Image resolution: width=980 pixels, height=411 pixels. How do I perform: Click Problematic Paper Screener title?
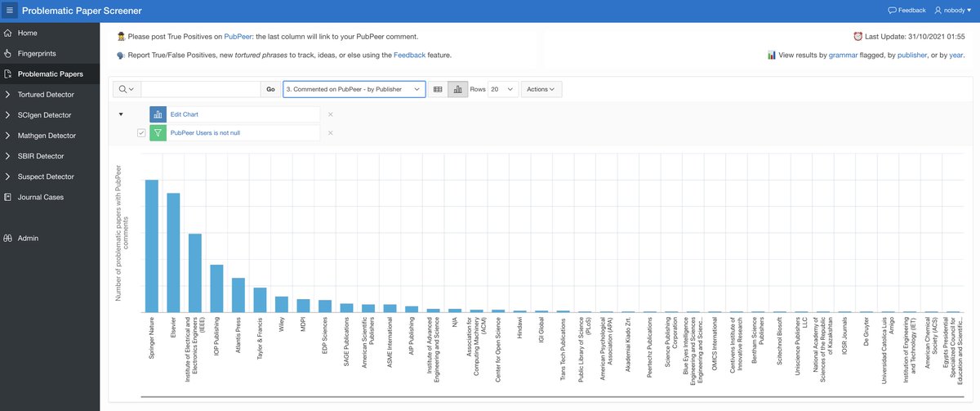82,11
